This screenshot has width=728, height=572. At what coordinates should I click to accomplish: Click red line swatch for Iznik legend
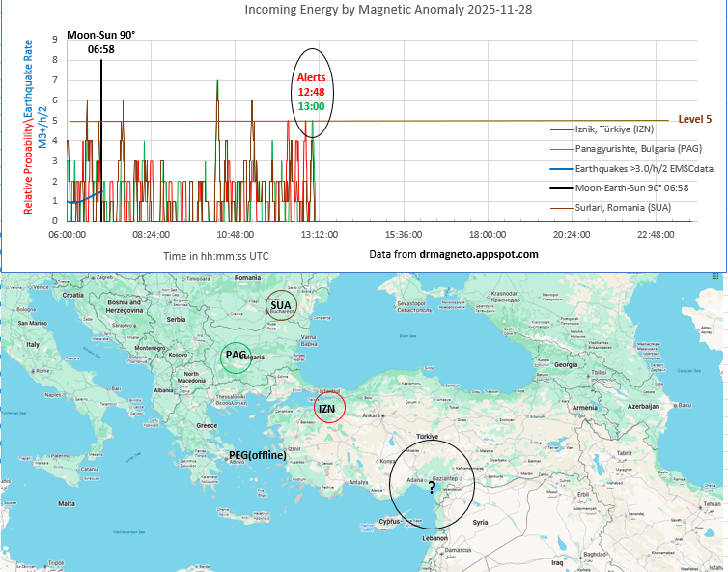pos(561,129)
